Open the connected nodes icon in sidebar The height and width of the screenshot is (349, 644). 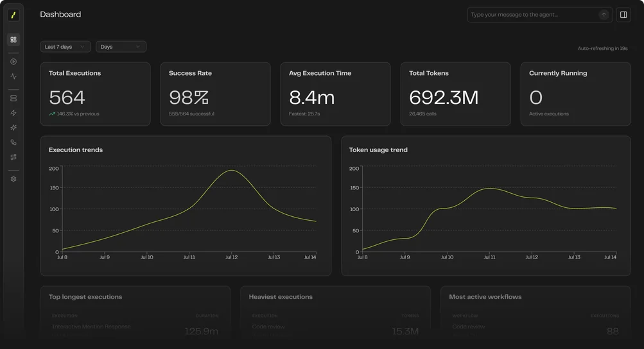[13, 142]
